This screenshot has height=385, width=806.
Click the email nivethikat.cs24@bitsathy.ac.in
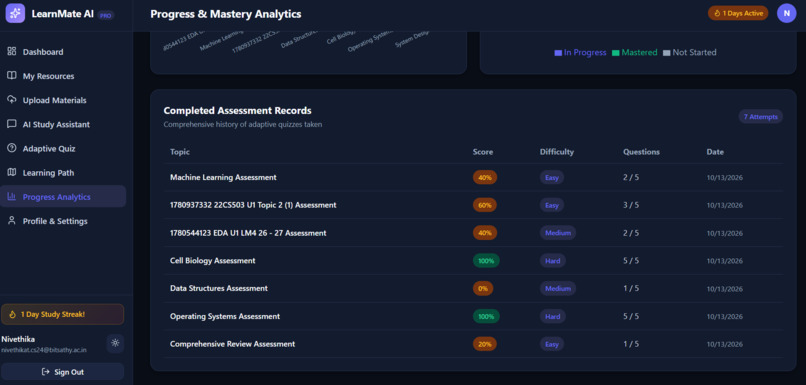44,350
